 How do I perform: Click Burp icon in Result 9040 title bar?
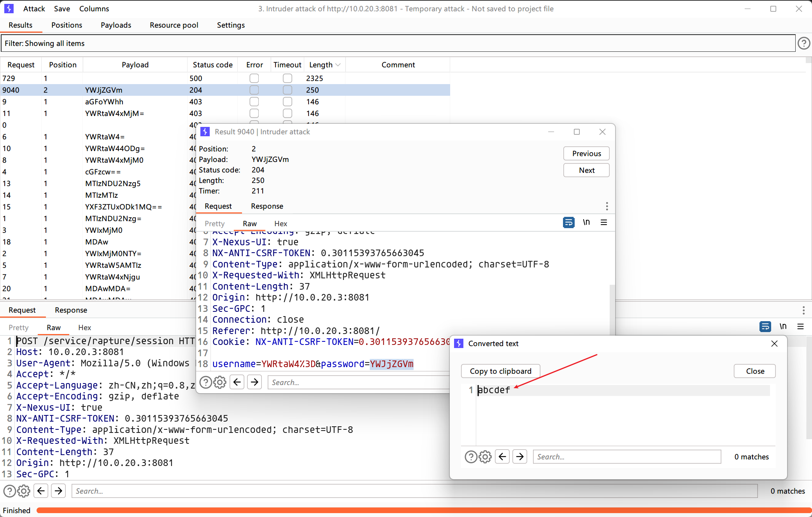(205, 132)
